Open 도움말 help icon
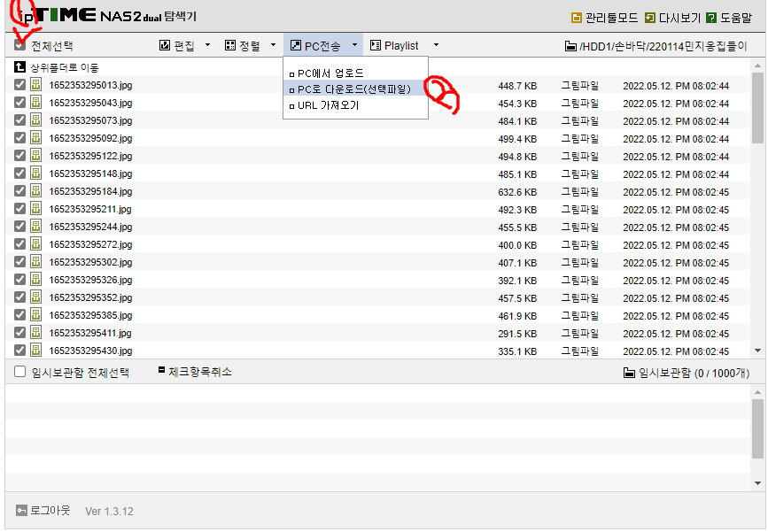The width and height of the screenshot is (768, 532). click(711, 18)
